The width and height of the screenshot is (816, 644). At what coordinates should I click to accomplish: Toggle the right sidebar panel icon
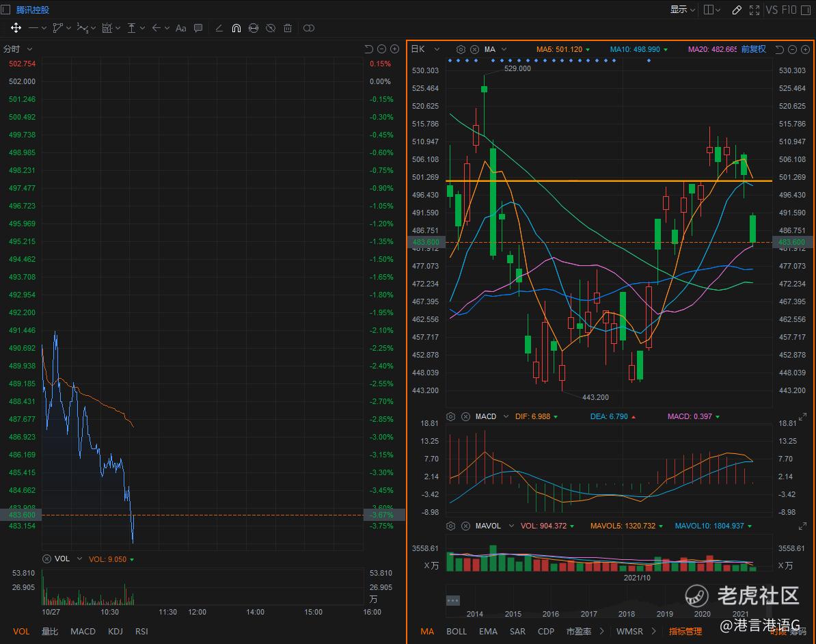coord(808,10)
